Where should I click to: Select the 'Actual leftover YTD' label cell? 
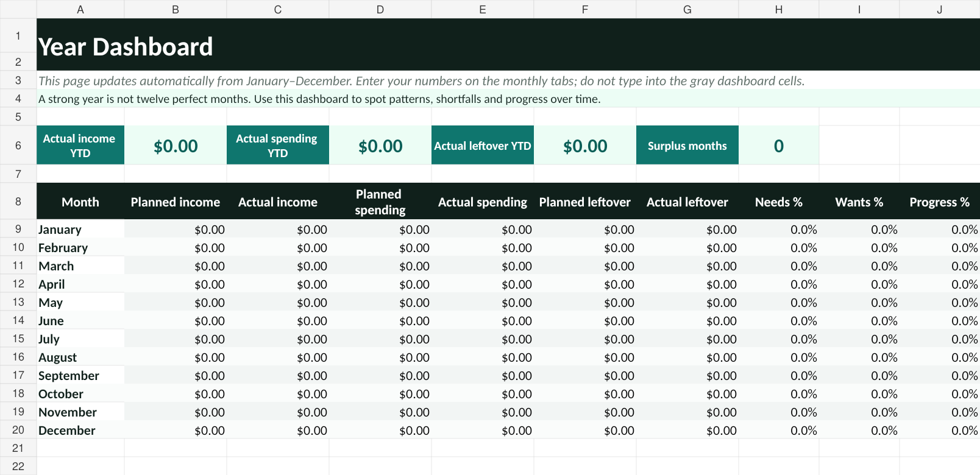pos(483,146)
